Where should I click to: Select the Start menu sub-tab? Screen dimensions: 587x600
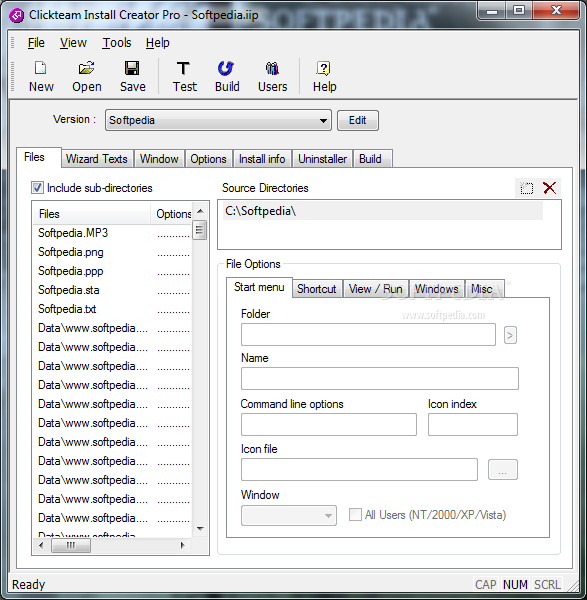259,287
